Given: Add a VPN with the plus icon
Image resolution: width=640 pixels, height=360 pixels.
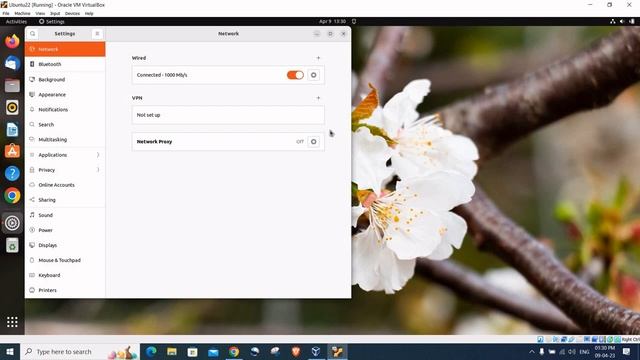Looking at the screenshot, I should [318, 98].
